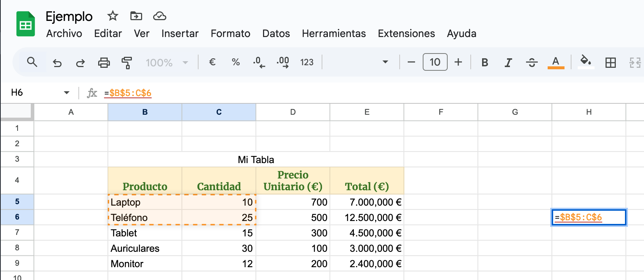Apply euro currency format button
Image resolution: width=644 pixels, height=280 pixels.
coord(212,62)
